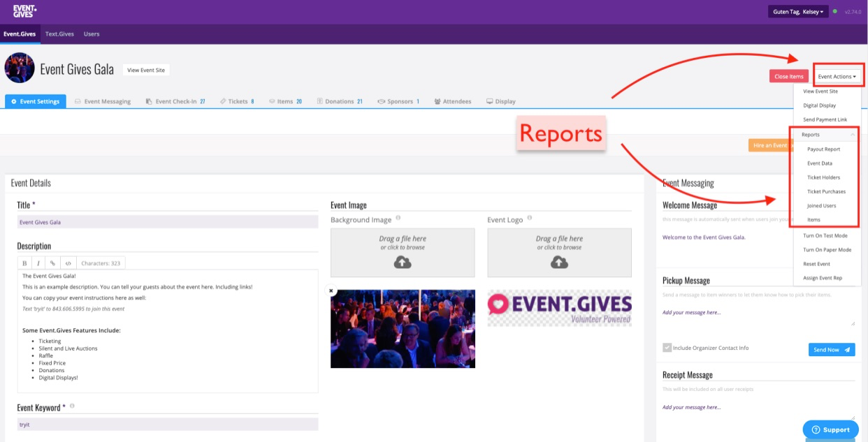Click the Event Gives Gala avatar image
Image resolution: width=868 pixels, height=442 pixels.
pyautogui.click(x=20, y=68)
